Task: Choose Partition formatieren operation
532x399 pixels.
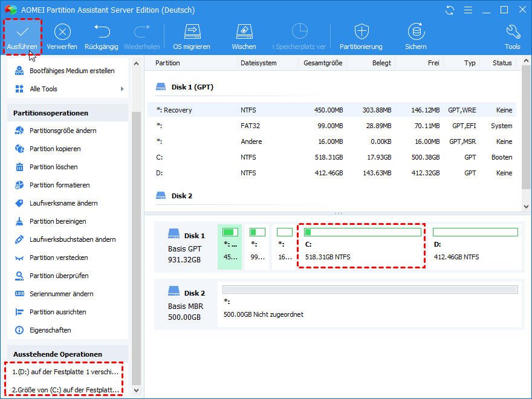Action: point(59,185)
